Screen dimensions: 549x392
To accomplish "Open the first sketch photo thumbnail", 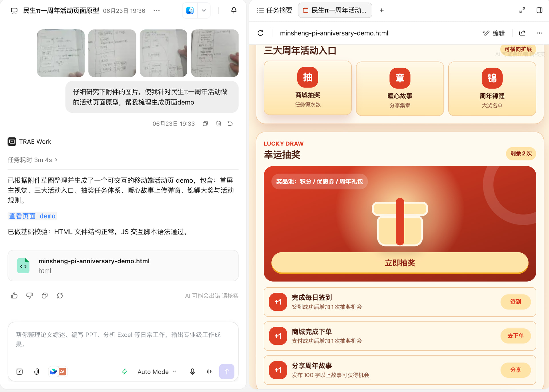I will pyautogui.click(x=61, y=53).
